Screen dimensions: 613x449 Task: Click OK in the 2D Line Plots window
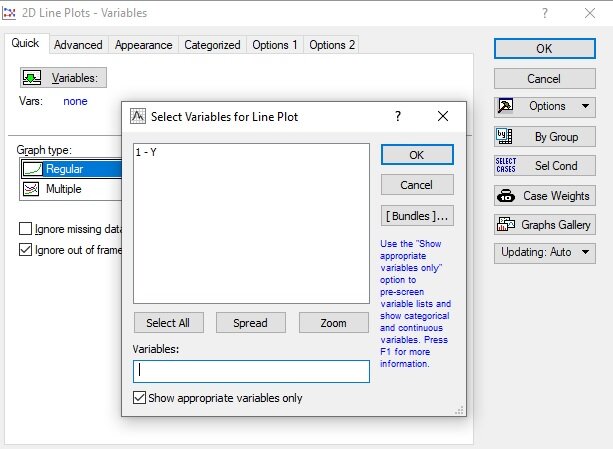click(545, 48)
